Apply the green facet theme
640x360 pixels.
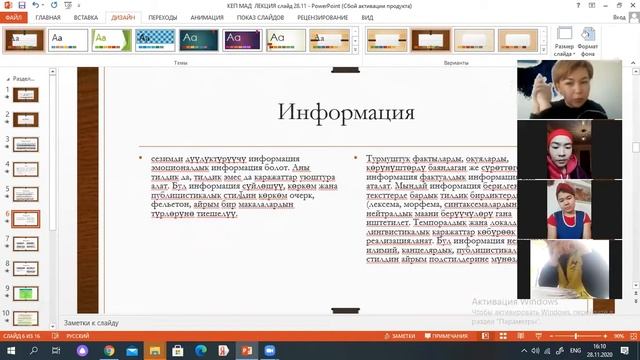tap(111, 40)
